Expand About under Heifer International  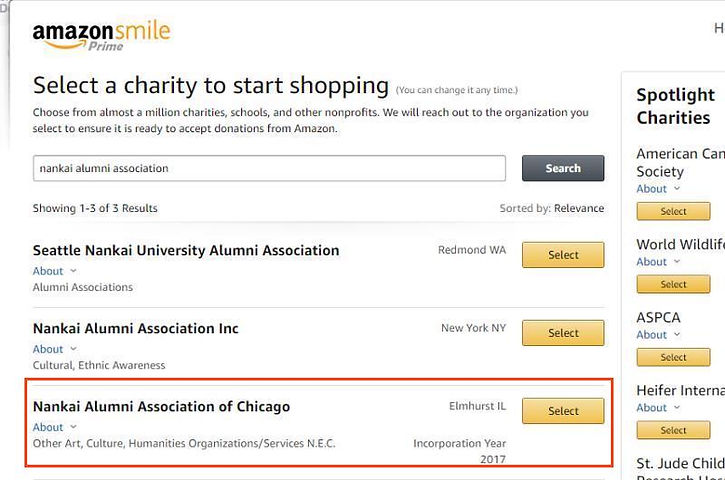click(658, 408)
